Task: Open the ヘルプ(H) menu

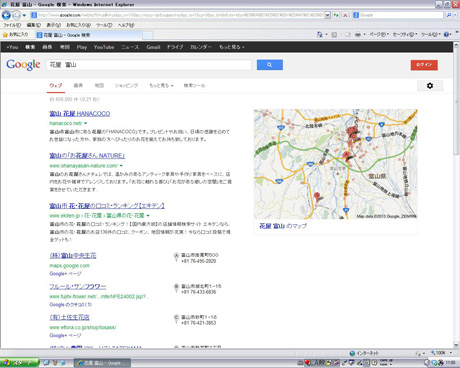Action: 126,25
